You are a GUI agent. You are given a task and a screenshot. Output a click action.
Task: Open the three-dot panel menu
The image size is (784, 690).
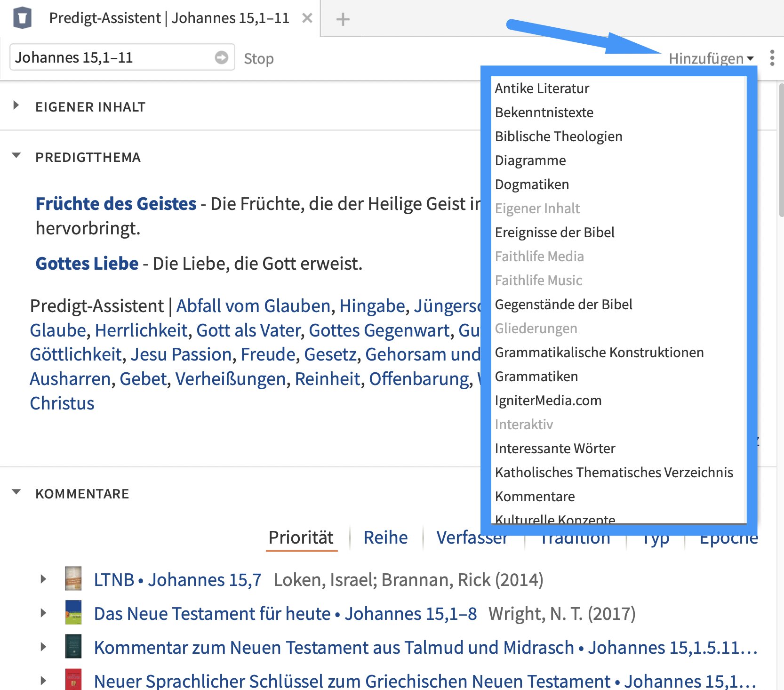pyautogui.click(x=772, y=58)
